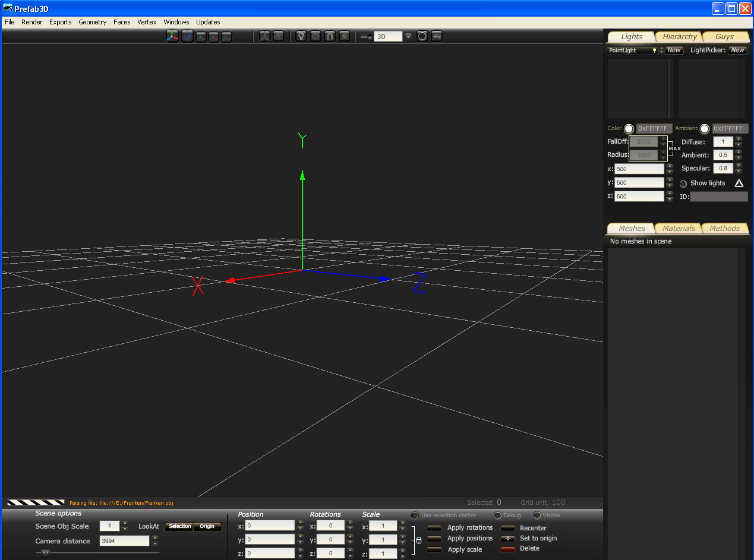Click the LookAt Origin button
Screen dimensions: 754x560
point(207,527)
